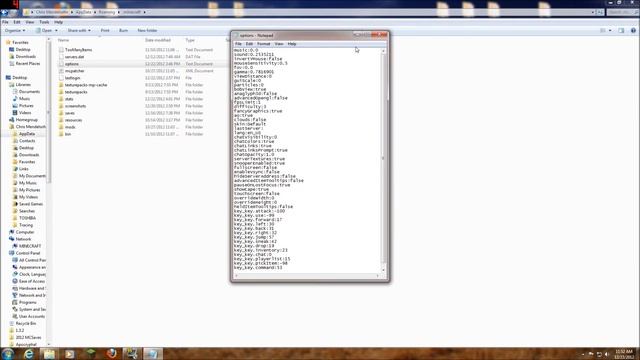The image size is (640, 360).
Task: Open Explorer's blue help icon
Action: 633,31
